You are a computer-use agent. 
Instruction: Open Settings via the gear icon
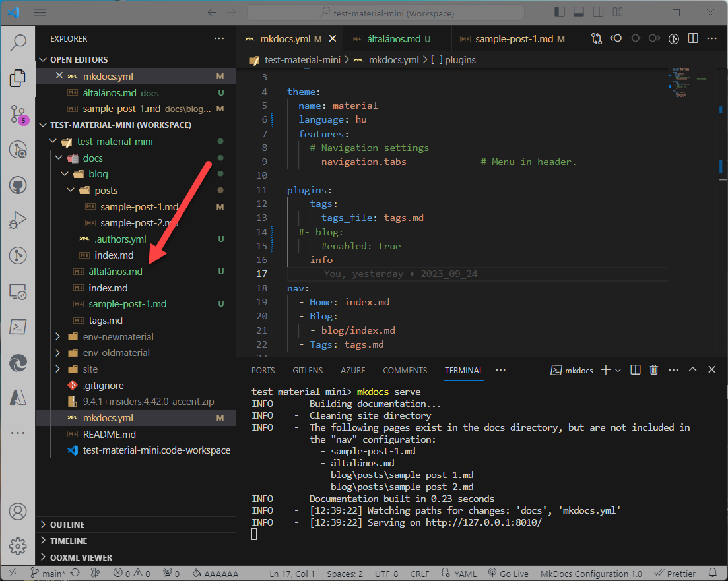tap(18, 546)
